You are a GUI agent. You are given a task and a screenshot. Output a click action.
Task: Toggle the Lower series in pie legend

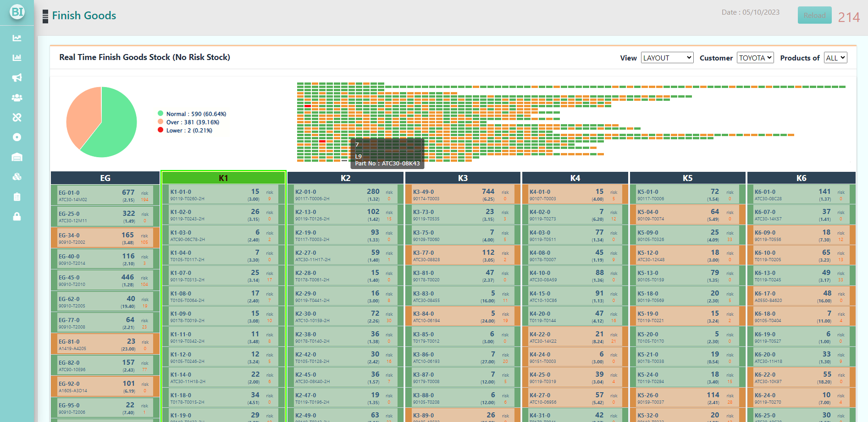[x=185, y=131]
